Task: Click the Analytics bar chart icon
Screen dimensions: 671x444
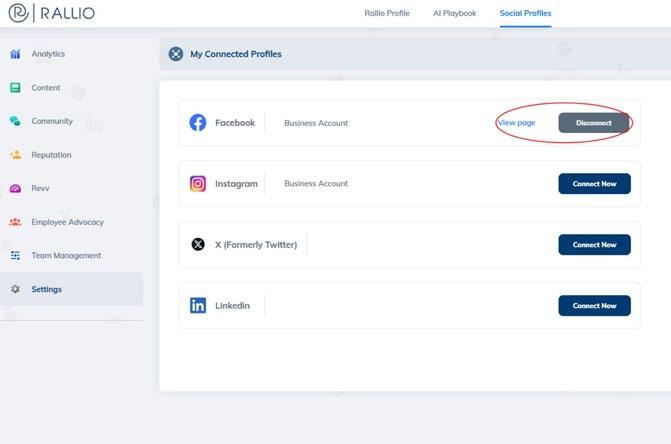Action: tap(15, 54)
